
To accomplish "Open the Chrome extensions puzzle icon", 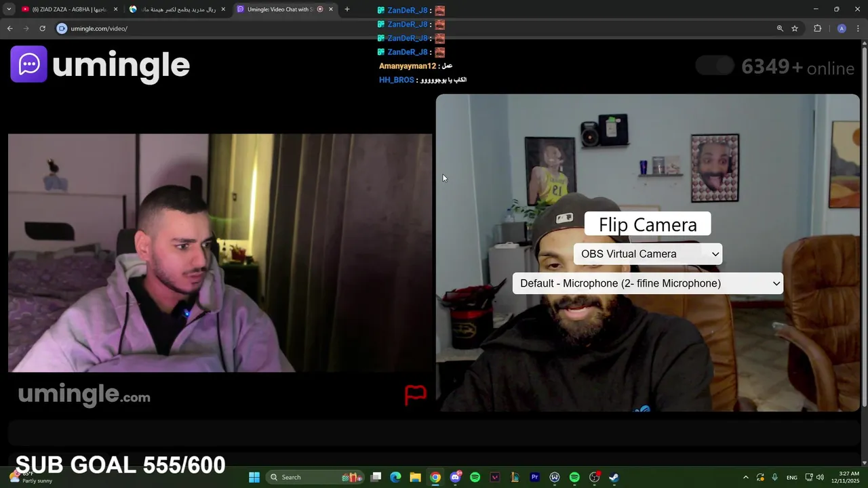I will 817,28.
